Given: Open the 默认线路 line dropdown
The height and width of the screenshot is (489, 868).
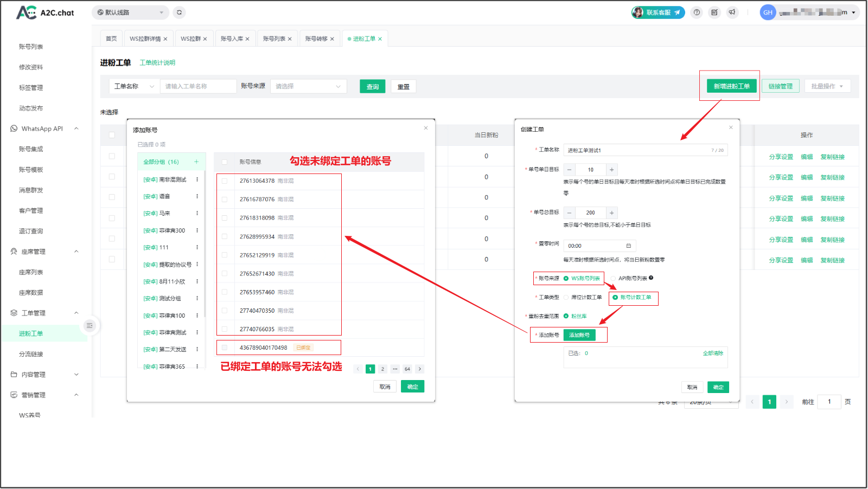Looking at the screenshot, I should [x=130, y=12].
